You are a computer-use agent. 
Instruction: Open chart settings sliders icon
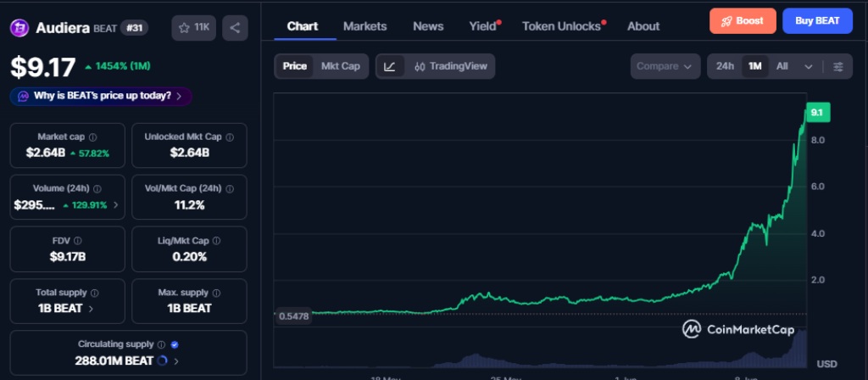[838, 66]
